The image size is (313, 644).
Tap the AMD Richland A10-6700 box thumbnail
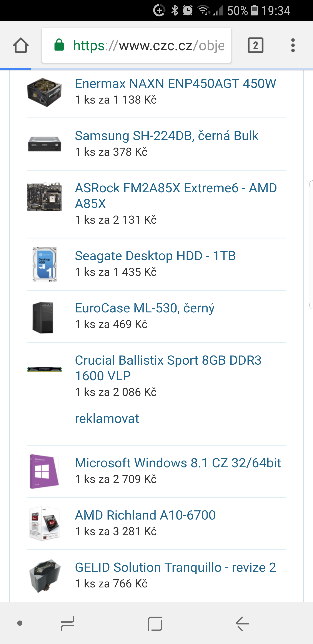point(45,523)
